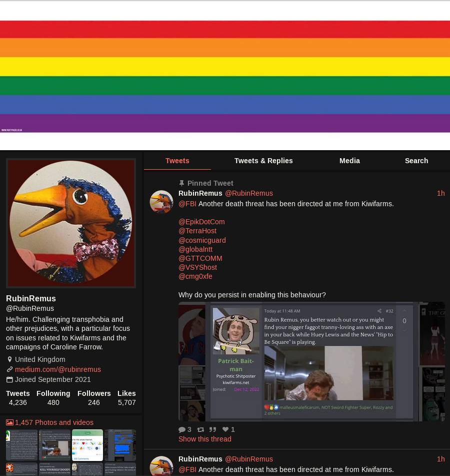Open the @EpikDotCom mention
The height and width of the screenshot is (476, 450).
coord(201,222)
